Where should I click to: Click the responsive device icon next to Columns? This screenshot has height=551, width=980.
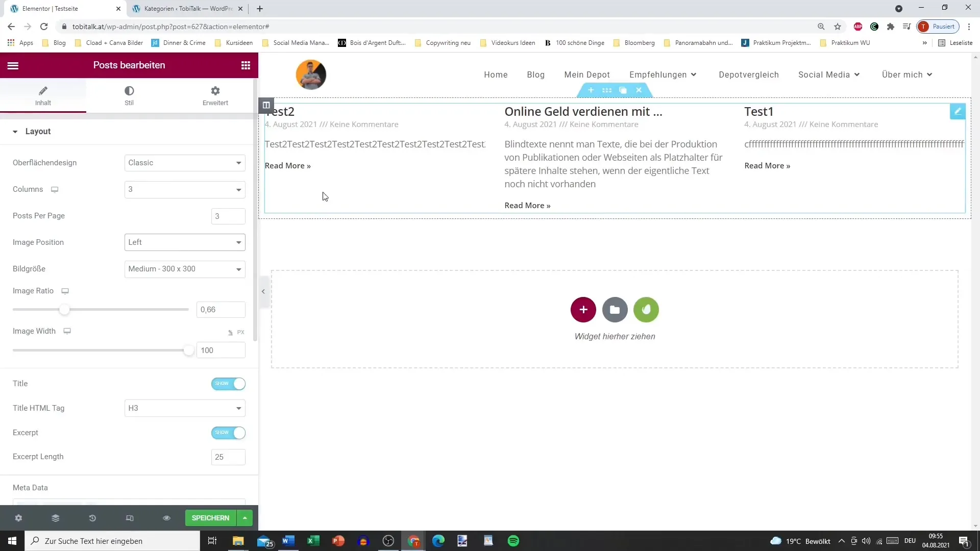tap(55, 189)
